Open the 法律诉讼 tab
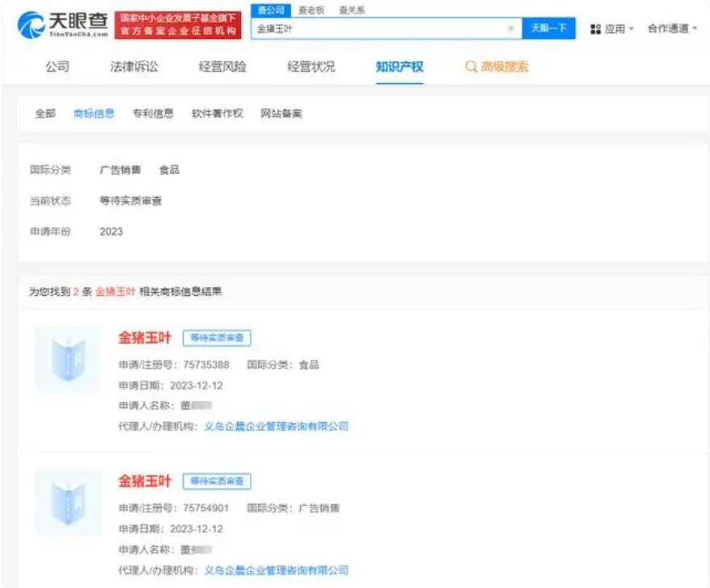Screen dimensions: 710x588 [134, 67]
